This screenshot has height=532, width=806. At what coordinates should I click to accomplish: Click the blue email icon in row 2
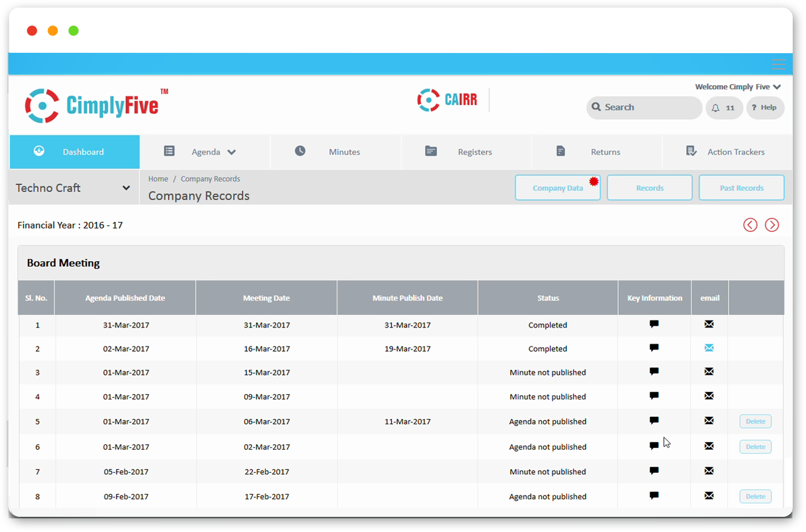[x=709, y=348]
